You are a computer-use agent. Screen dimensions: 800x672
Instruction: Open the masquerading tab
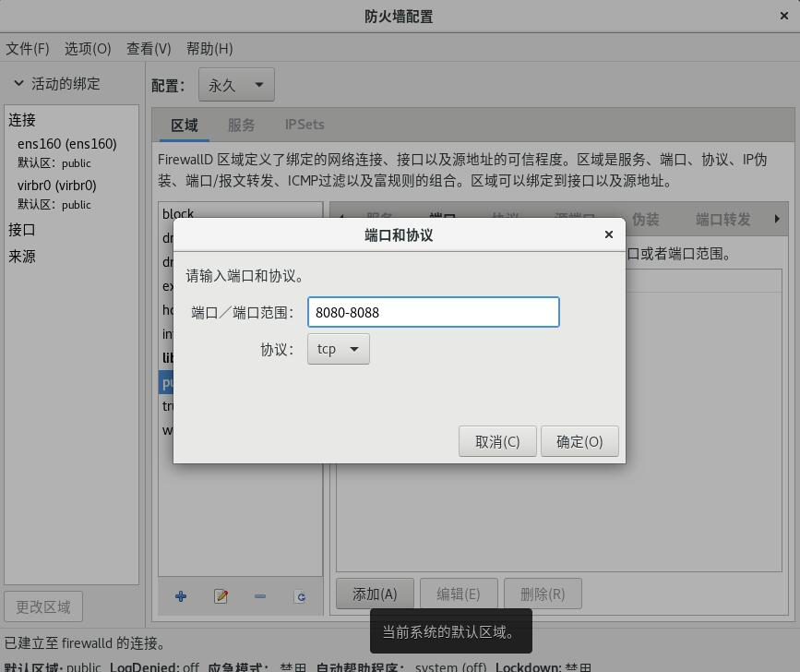click(645, 220)
